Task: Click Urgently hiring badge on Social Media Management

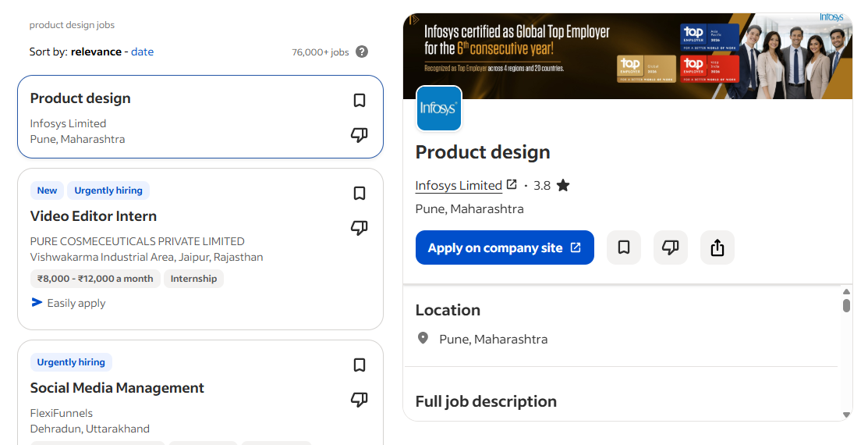Action: pyautogui.click(x=71, y=362)
